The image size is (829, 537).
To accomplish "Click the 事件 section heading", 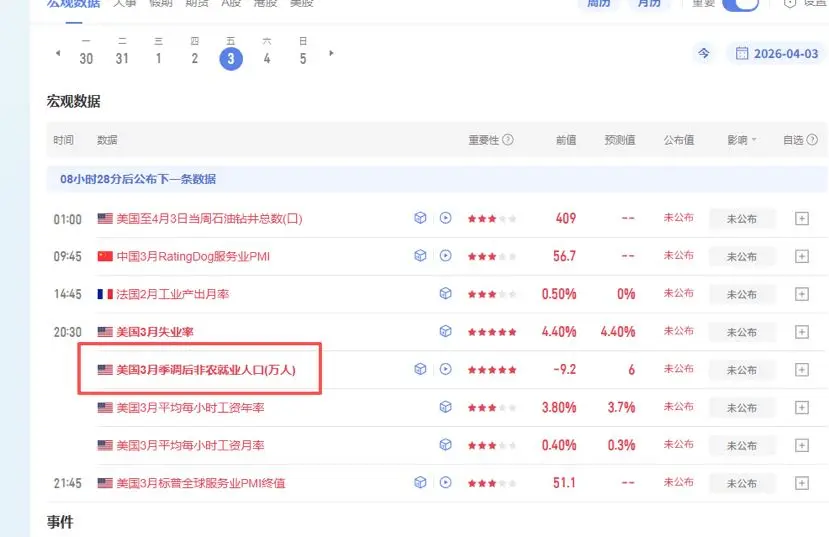I will pos(60,522).
